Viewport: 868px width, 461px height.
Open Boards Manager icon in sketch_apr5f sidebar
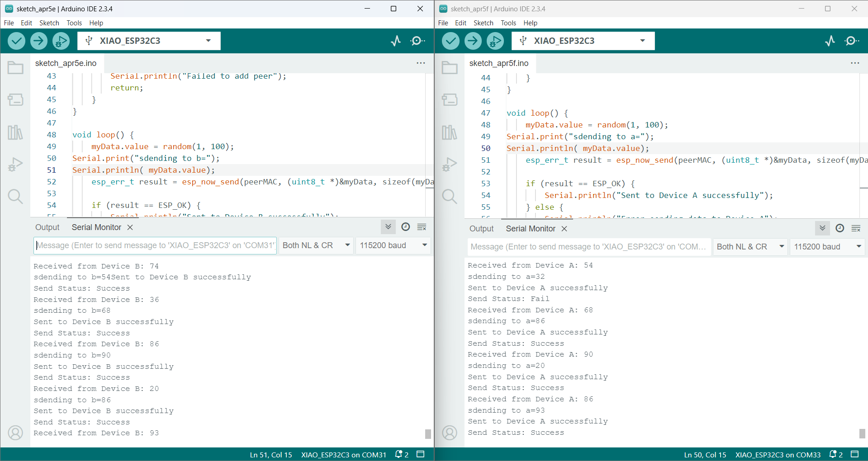[450, 99]
